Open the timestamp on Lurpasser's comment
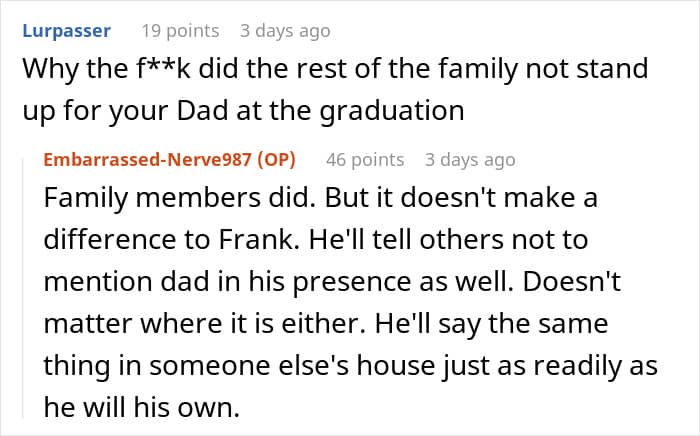 coord(285,31)
